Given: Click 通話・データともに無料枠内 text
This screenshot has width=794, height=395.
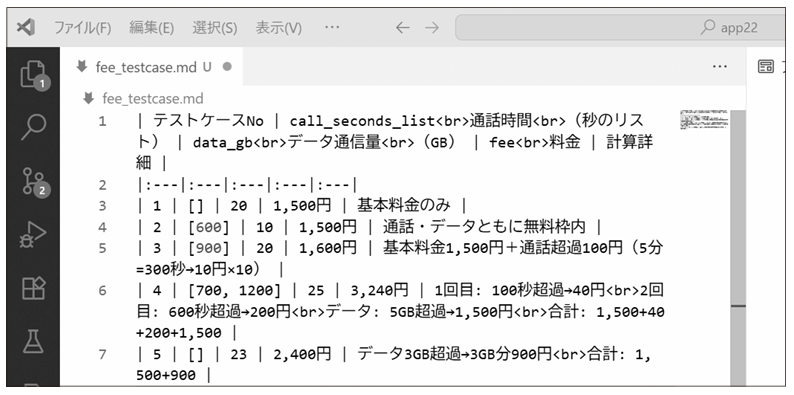Looking at the screenshot, I should coord(484,227).
